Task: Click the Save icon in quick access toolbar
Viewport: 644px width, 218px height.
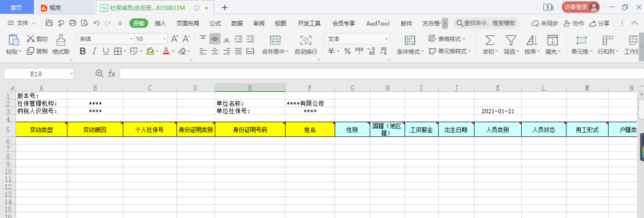Action: click(49, 23)
